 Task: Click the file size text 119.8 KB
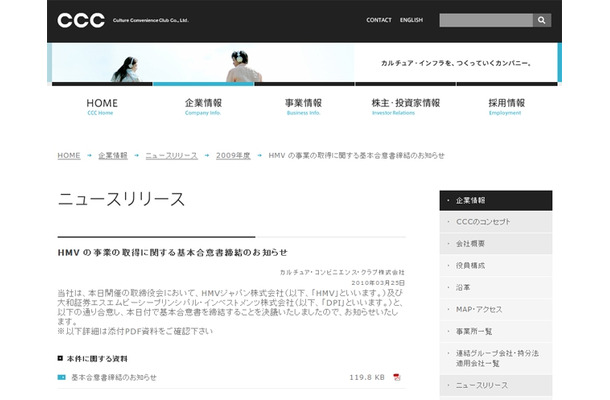(367, 377)
